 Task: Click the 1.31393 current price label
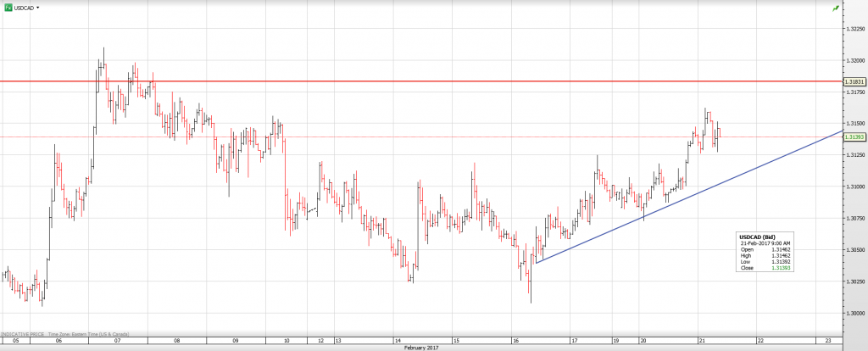[x=854, y=136]
